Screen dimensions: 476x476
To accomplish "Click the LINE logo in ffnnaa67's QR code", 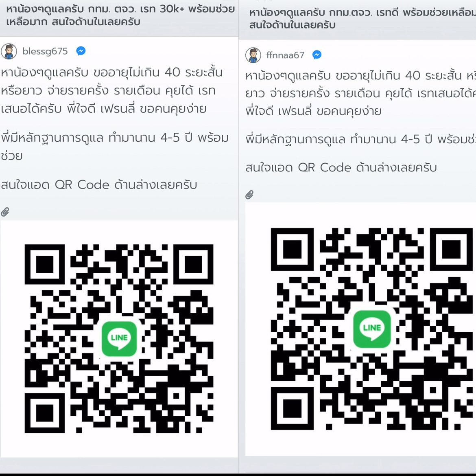I will coord(372,329).
